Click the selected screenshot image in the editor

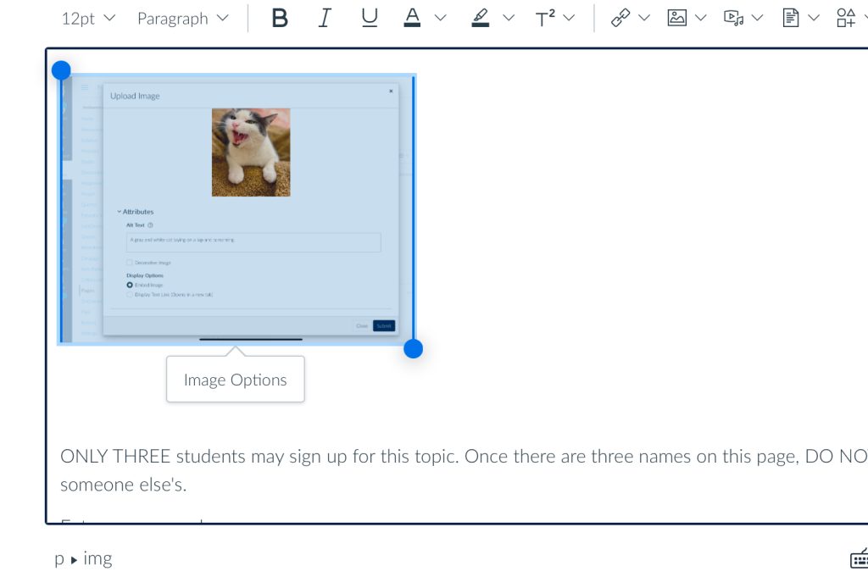[236, 208]
